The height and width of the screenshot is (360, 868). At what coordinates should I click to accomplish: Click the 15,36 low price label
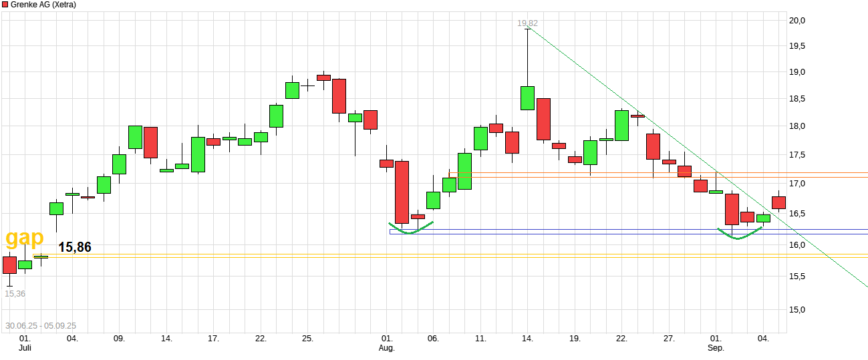[x=15, y=293]
